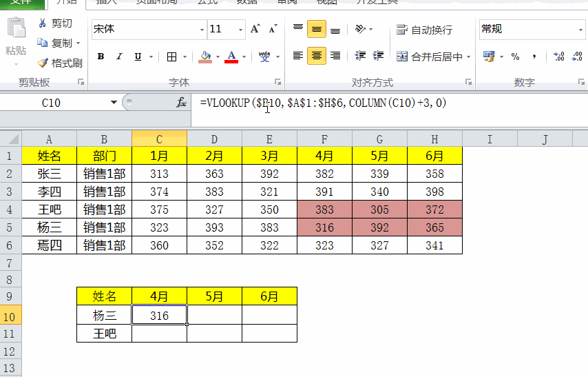Toggle Bold formatting
Viewport: 588px width, 377px height.
101,57
